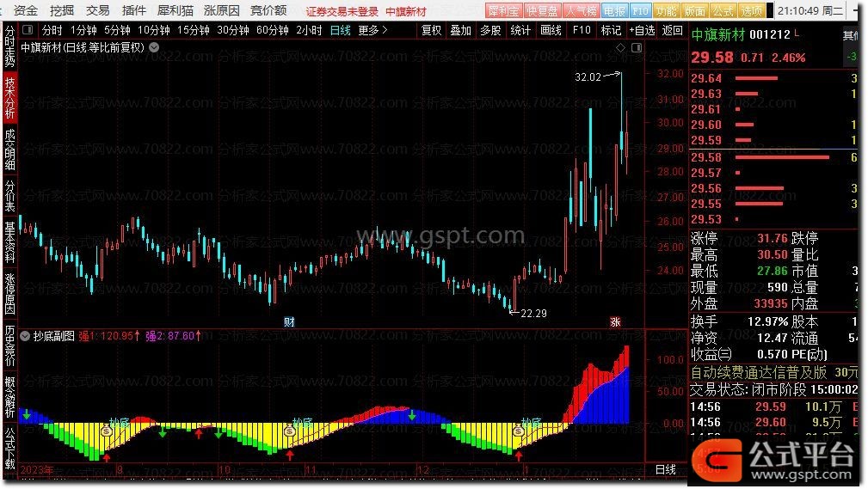
Task: Switch chart period to 10分钟
Action: click(153, 30)
